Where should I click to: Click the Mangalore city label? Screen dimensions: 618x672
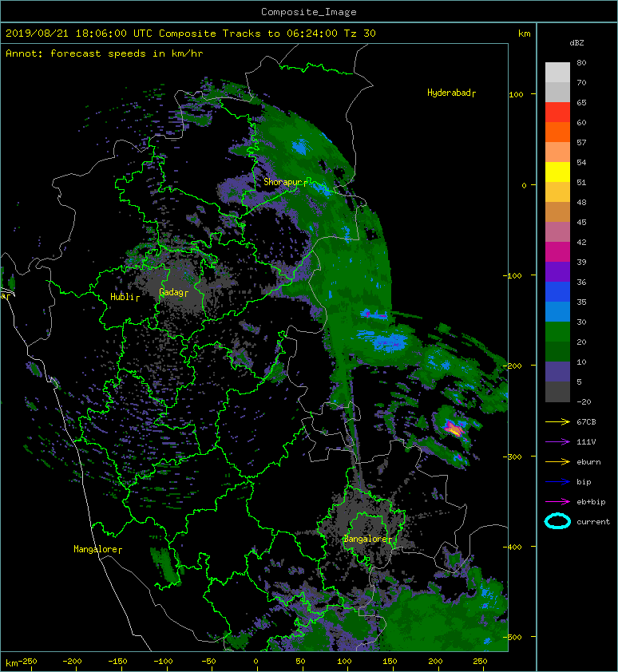[x=97, y=549]
